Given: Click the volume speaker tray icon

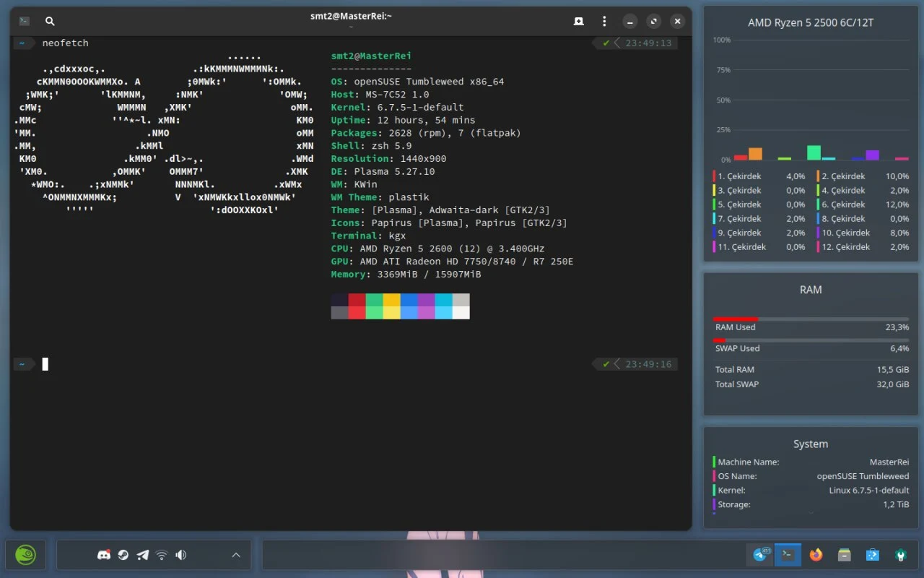Looking at the screenshot, I should [x=180, y=555].
